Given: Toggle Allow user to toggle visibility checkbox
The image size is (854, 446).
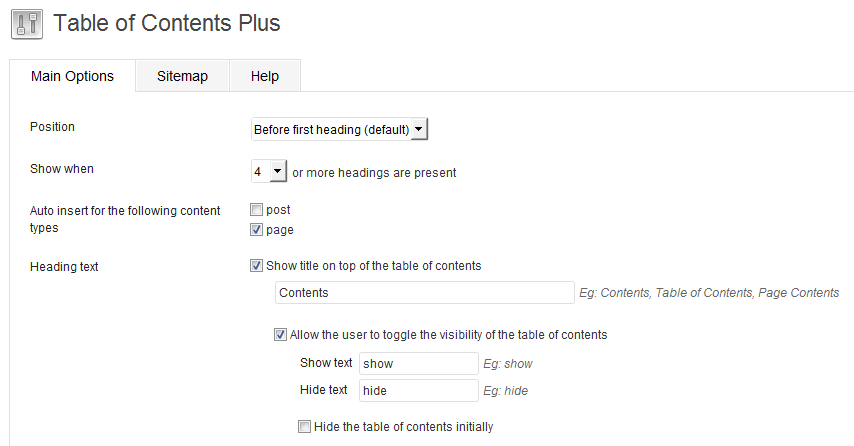Looking at the screenshot, I should click(281, 335).
